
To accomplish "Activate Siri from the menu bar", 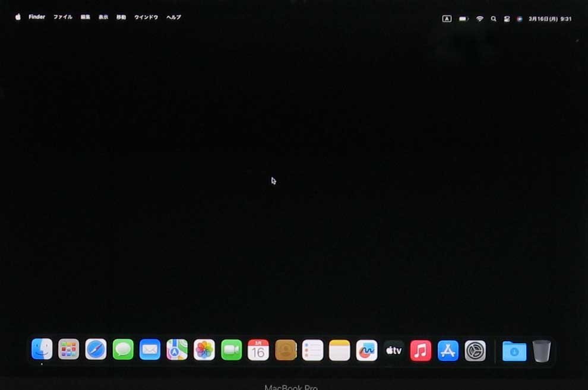I will (519, 19).
